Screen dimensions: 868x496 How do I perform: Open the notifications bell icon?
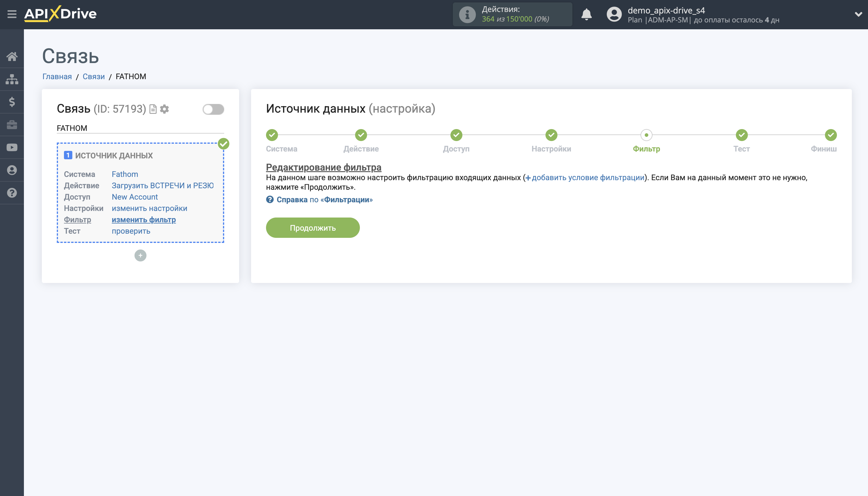coord(586,14)
